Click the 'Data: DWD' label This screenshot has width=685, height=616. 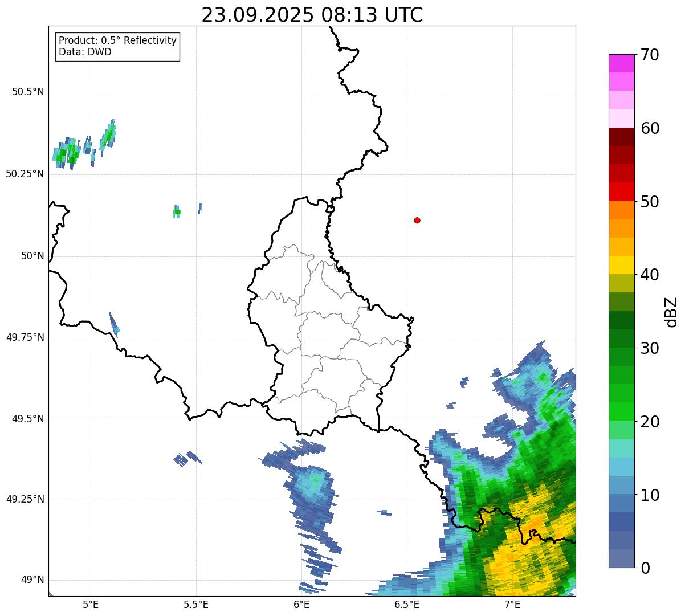85,52
